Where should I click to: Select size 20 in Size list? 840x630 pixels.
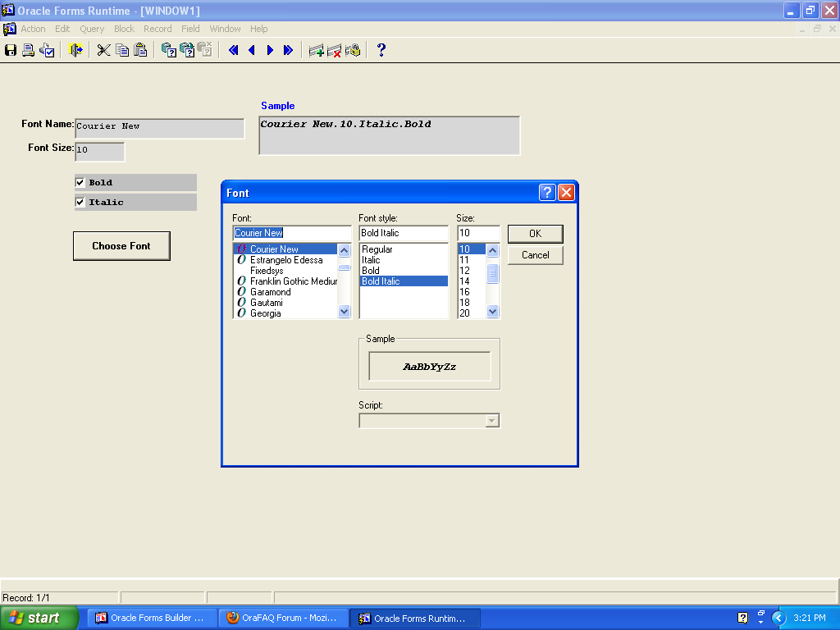tap(472, 313)
